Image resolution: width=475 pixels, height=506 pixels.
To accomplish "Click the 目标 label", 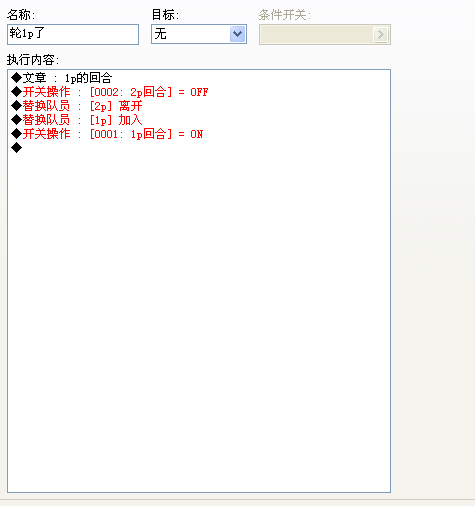I will click(x=165, y=15).
